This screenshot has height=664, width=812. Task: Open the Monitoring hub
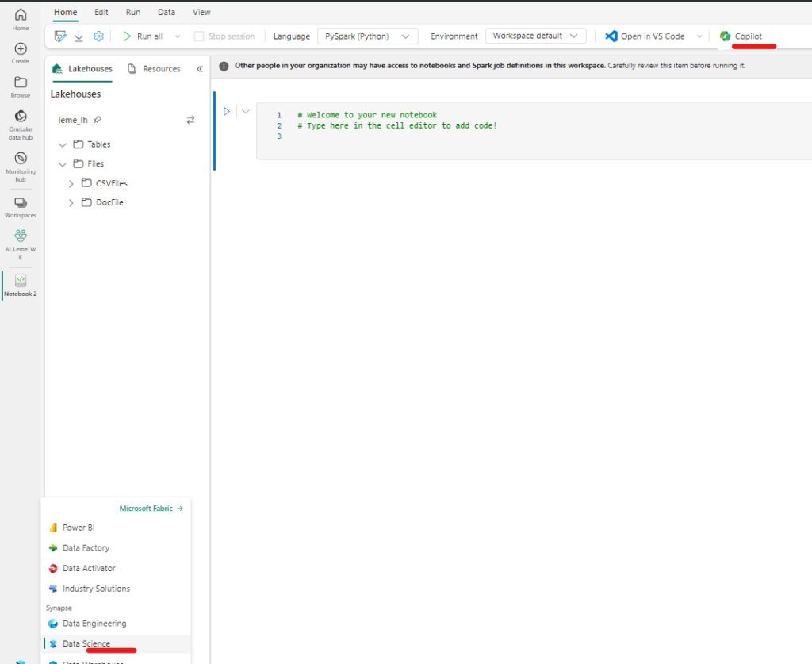[21, 167]
